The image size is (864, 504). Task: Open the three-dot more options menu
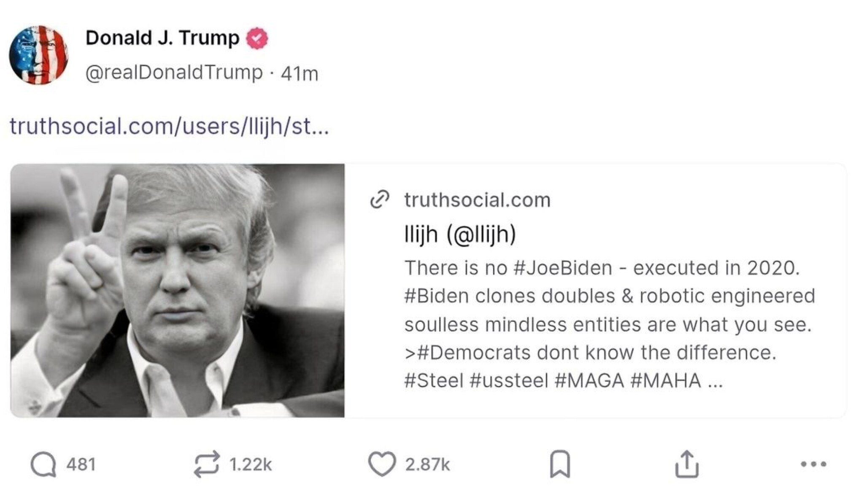813,464
